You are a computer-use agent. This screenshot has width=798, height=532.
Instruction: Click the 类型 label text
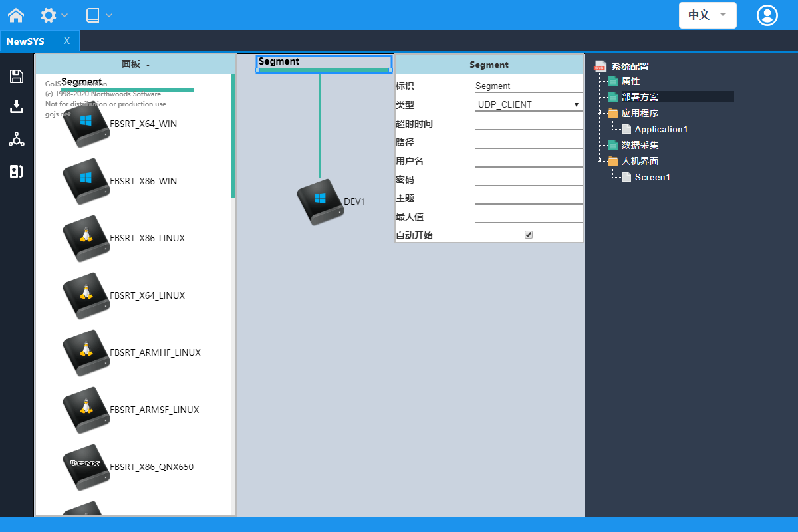pos(405,105)
